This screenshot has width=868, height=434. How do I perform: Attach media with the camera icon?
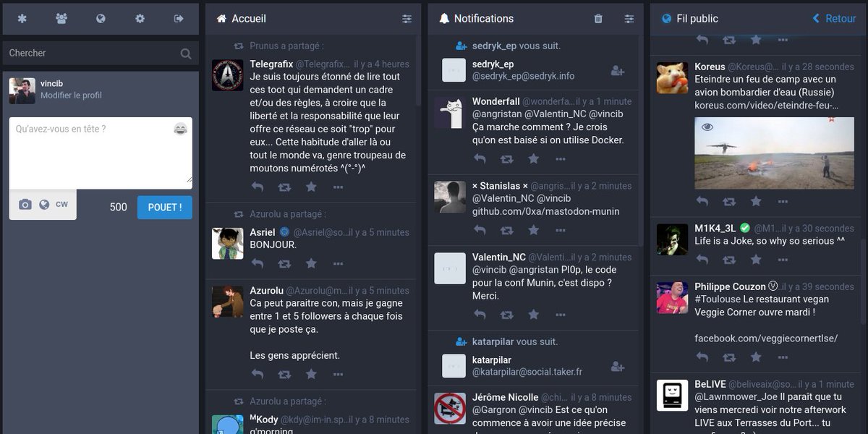(25, 205)
